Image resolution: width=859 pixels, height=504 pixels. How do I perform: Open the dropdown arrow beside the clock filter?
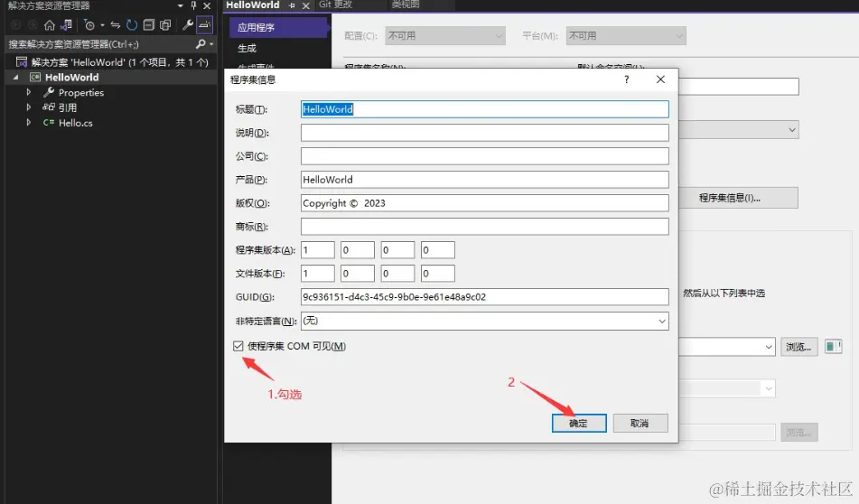coord(102,24)
